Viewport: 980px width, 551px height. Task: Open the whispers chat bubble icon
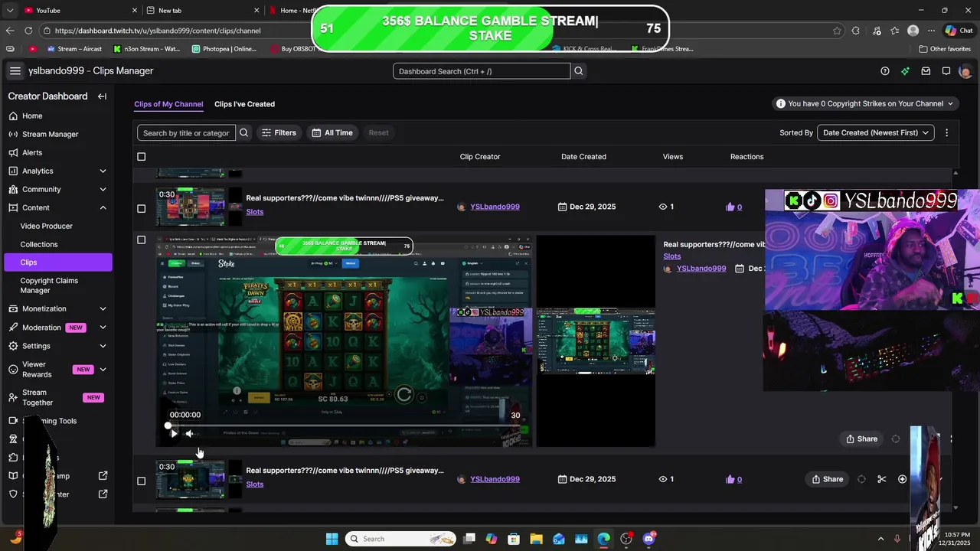click(946, 71)
